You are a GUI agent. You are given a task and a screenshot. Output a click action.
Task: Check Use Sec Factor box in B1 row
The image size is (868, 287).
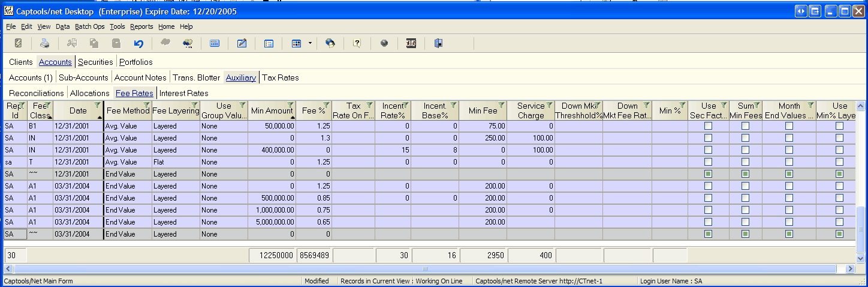point(708,126)
